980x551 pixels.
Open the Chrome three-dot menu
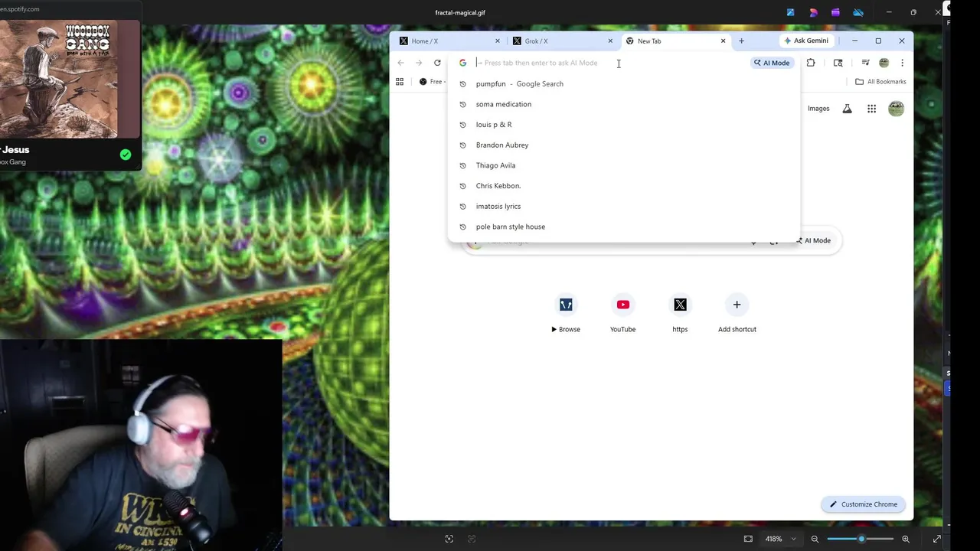pos(902,63)
